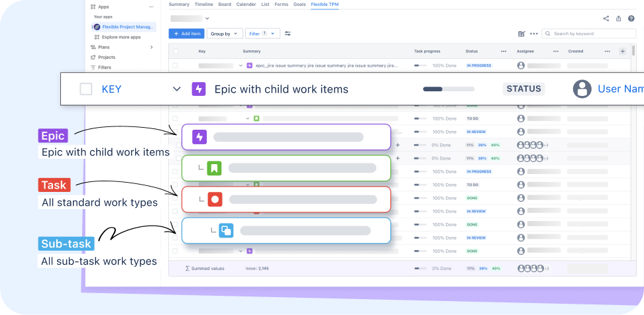Click Explore more apps link
This screenshot has height=315, width=644.
(x=121, y=37)
